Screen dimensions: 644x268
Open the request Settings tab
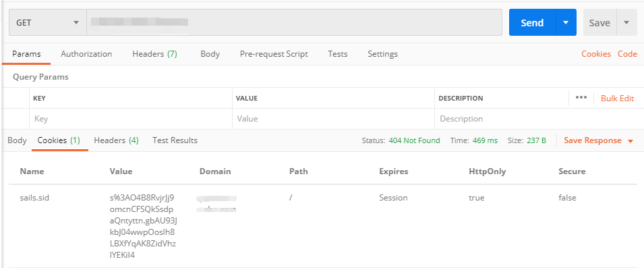pos(382,54)
